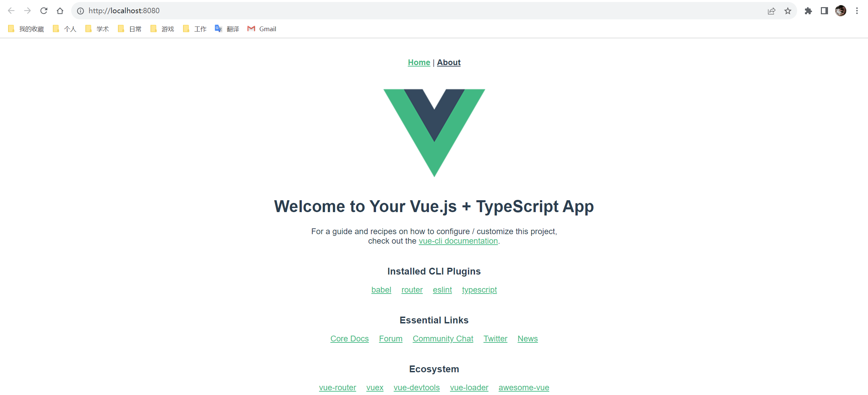Open the vue-loader ecosystem link
Screen dimensions: 868x395
coord(469,388)
